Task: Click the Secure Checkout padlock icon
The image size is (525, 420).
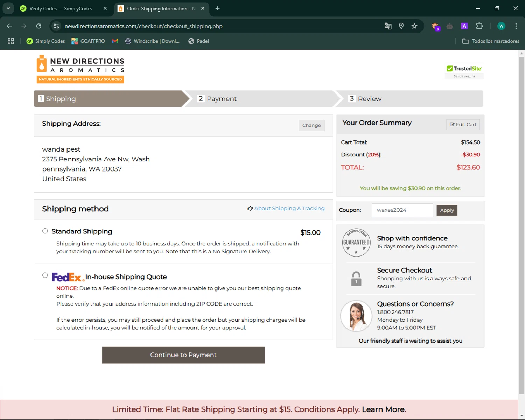Action: [356, 279]
